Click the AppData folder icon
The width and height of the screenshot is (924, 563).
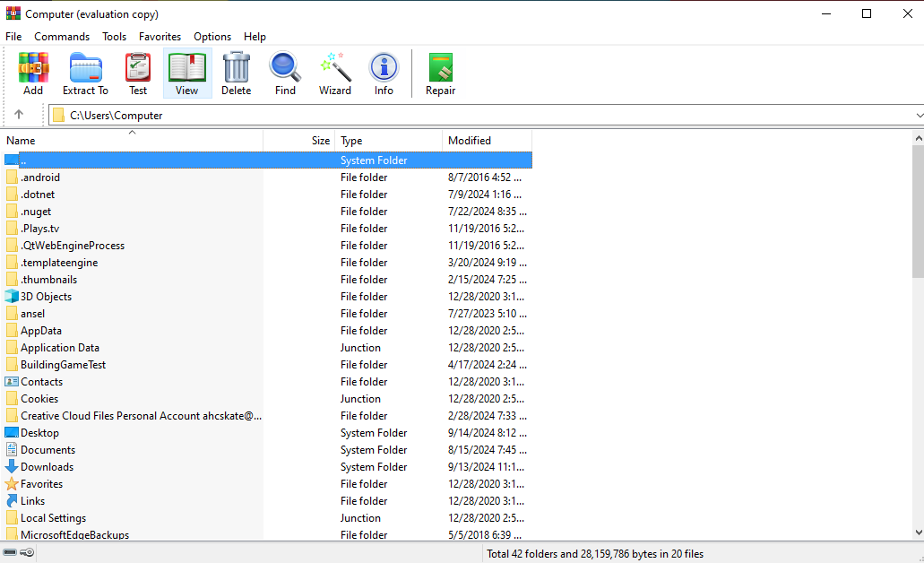pos(11,330)
